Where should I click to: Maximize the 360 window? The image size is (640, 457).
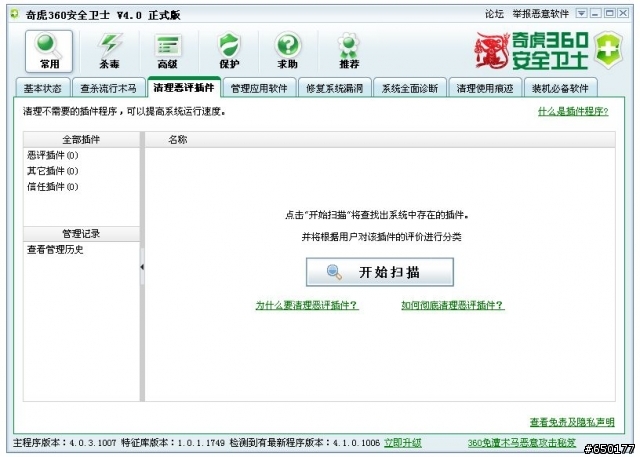pos(609,13)
